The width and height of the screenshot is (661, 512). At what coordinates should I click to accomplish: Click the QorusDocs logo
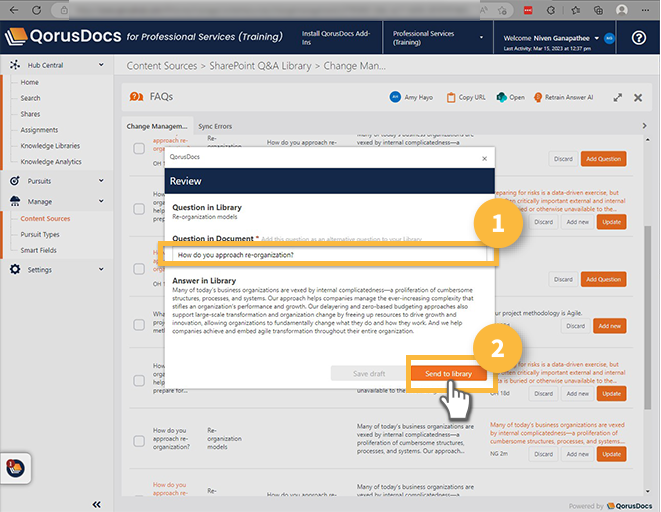pyautogui.click(x=63, y=37)
